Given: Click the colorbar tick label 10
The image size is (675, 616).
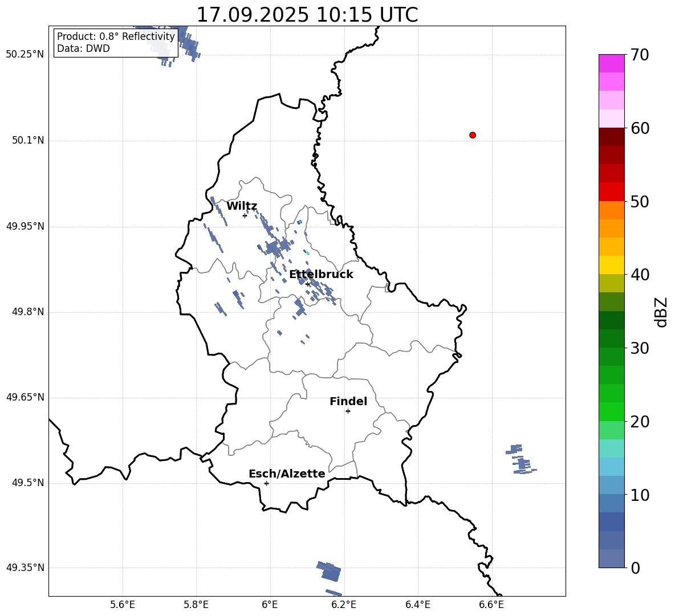Looking at the screenshot, I should tap(640, 495).
